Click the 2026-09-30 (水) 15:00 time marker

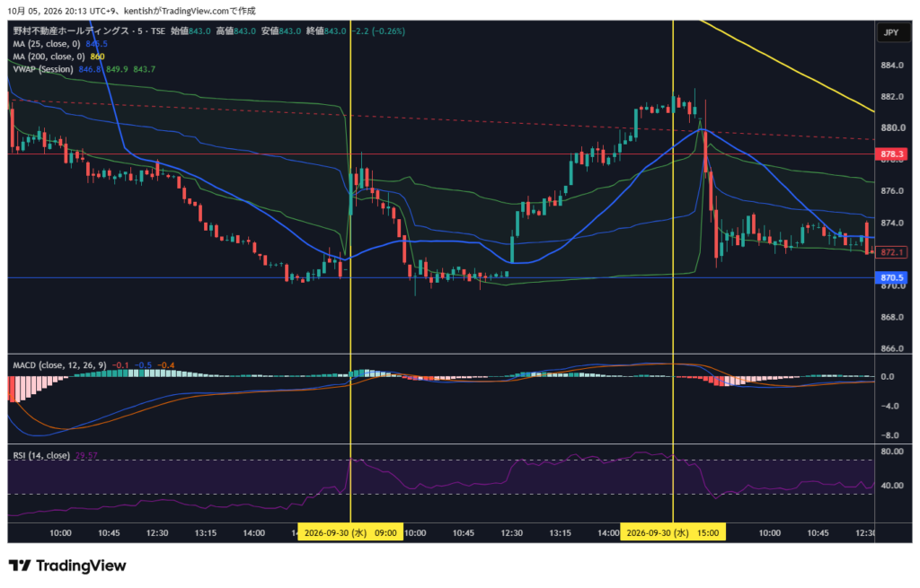673,533
